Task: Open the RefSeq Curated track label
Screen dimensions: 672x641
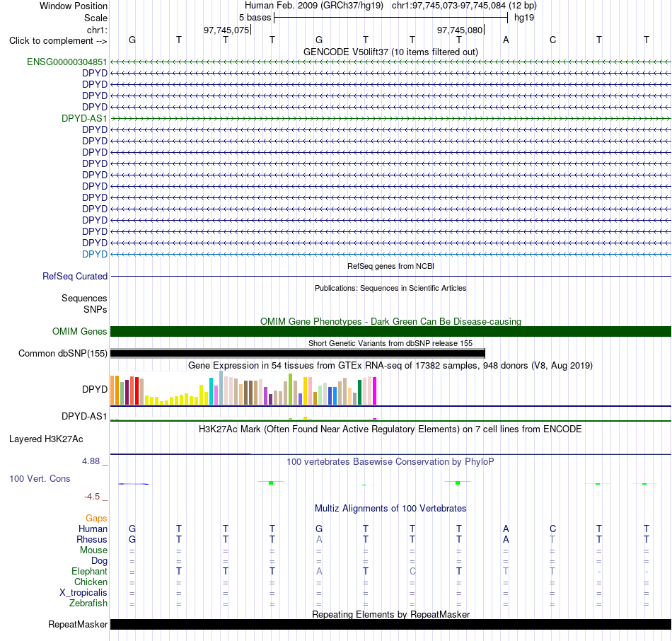Action: tap(75, 276)
